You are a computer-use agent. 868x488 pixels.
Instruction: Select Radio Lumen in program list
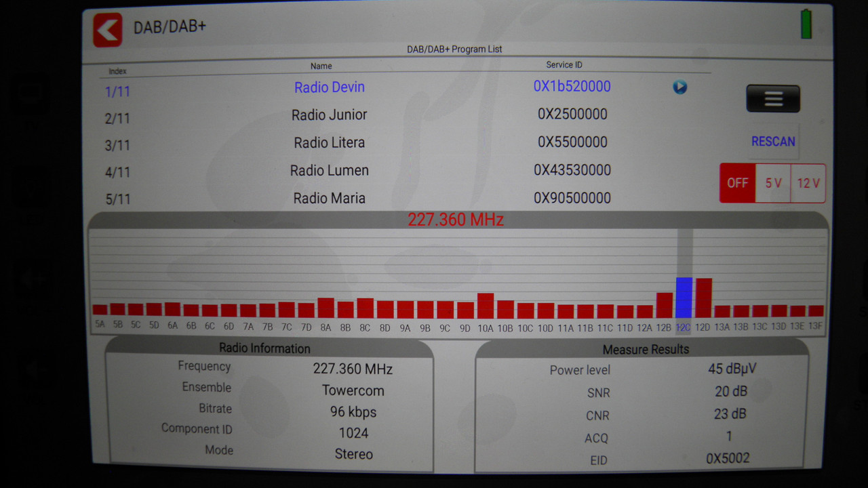pos(330,171)
